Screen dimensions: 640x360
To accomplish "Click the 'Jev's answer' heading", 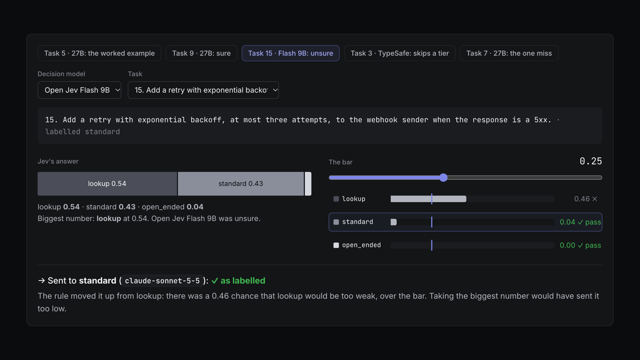I will [x=58, y=162].
